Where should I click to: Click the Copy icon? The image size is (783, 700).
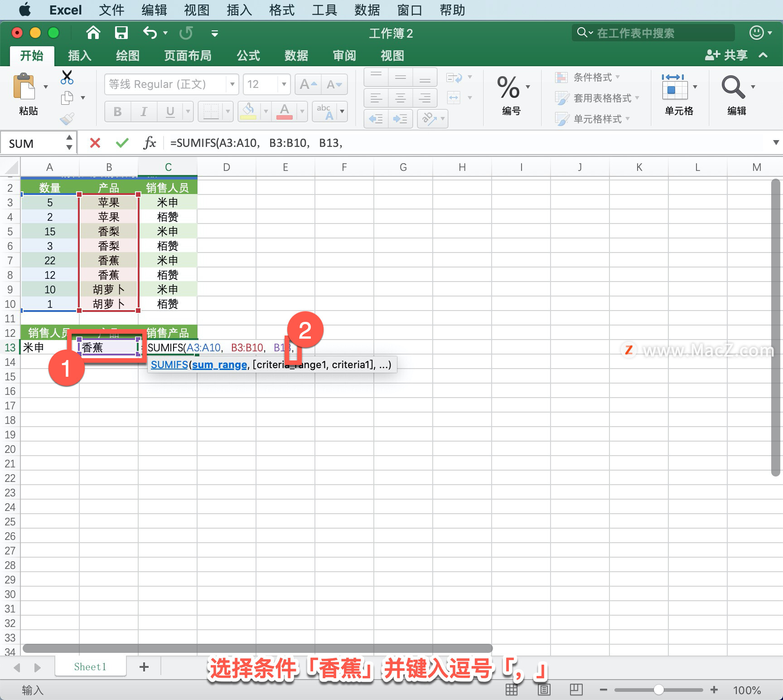[x=67, y=97]
